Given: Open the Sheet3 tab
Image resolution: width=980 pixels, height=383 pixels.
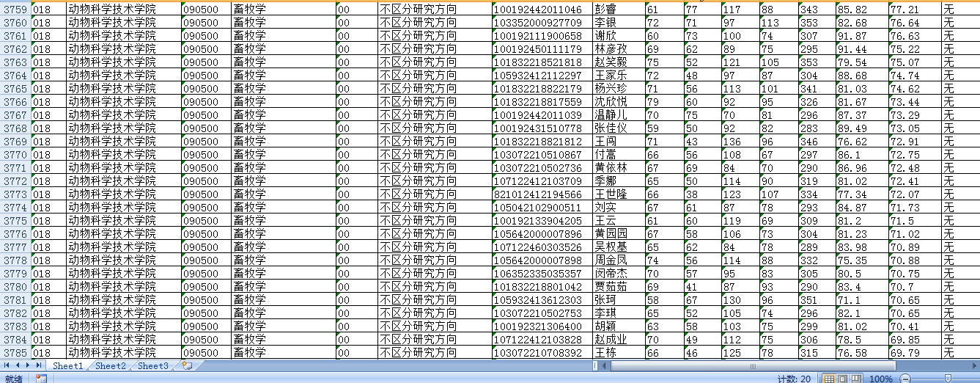Looking at the screenshot, I should pyautogui.click(x=152, y=365).
